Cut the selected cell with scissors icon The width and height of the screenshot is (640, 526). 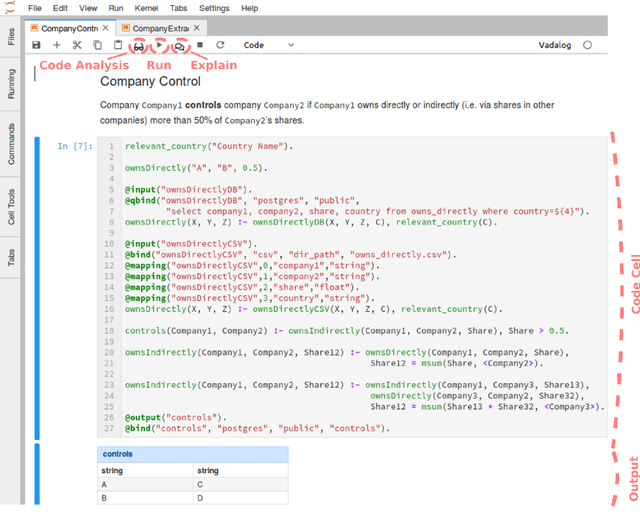(x=77, y=45)
